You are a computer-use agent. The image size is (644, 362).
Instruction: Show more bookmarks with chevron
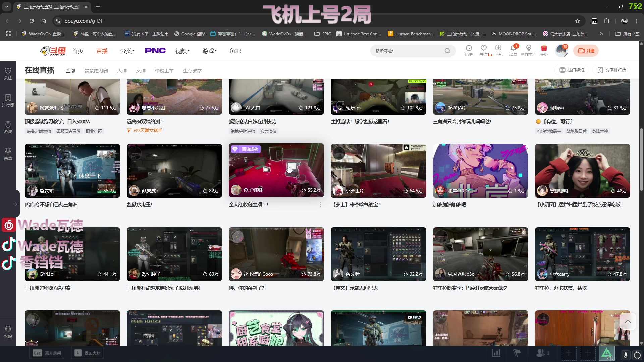(601, 34)
